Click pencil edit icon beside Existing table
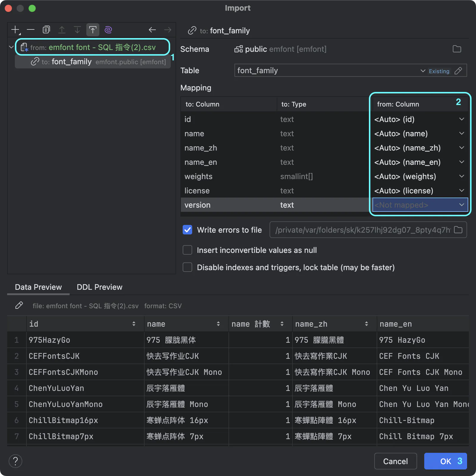 [458, 71]
